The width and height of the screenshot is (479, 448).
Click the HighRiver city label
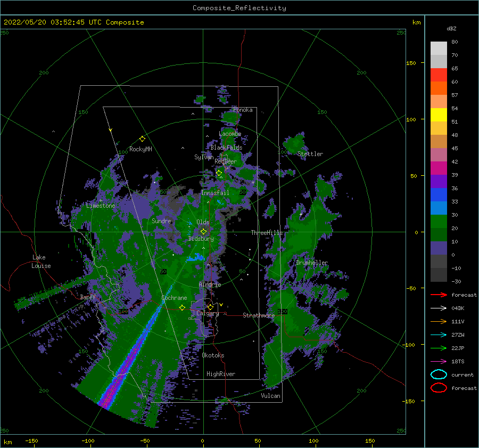tap(221, 374)
